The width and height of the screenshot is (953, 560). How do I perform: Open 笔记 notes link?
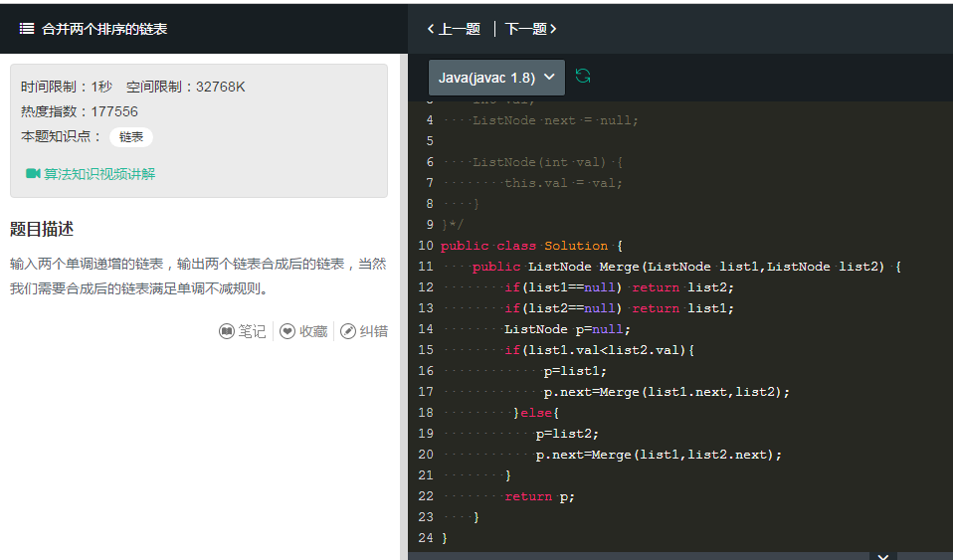(x=252, y=331)
